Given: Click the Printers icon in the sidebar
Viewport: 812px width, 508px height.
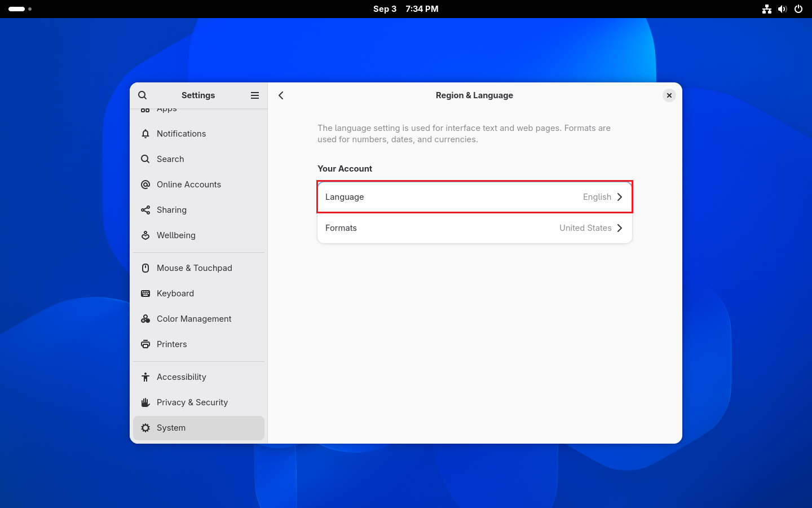Looking at the screenshot, I should [x=145, y=344].
